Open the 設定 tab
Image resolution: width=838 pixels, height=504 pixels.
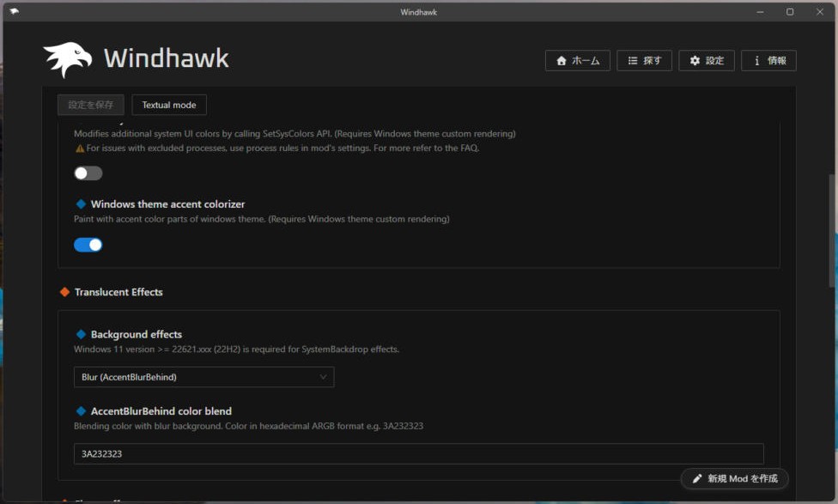pos(707,61)
